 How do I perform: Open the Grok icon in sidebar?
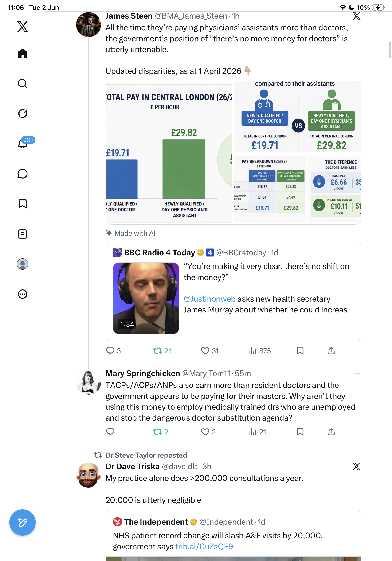(23, 113)
